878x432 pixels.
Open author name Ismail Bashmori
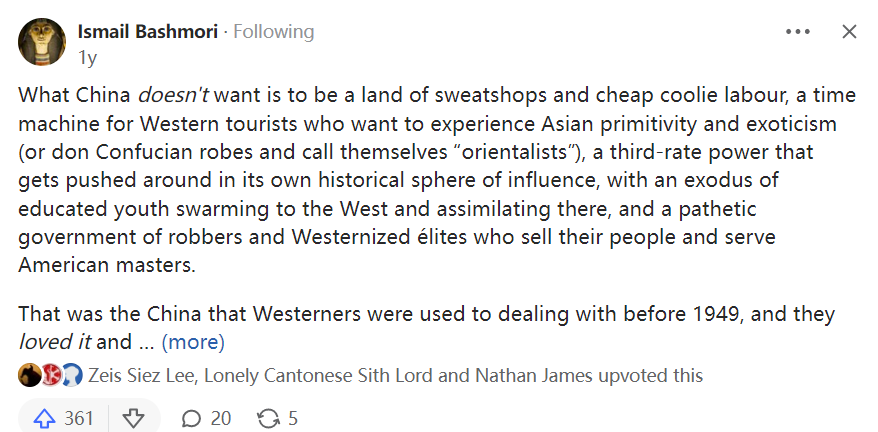[148, 32]
